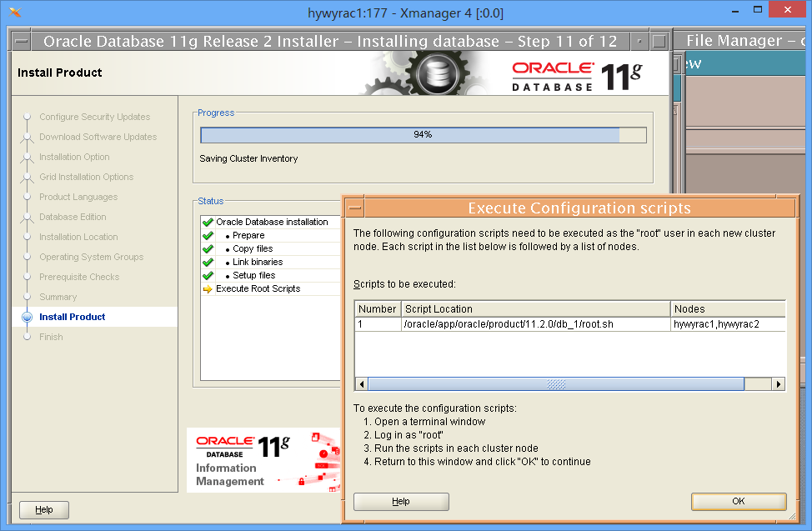Viewport: 812px width, 531px height.
Task: Close the Xmanager window
Action: click(x=788, y=10)
